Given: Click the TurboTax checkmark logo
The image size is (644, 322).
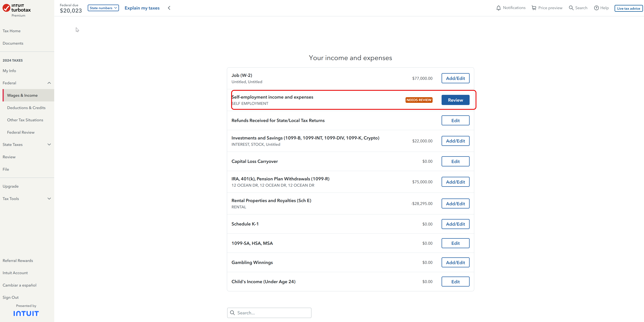Looking at the screenshot, I should 6,8.
